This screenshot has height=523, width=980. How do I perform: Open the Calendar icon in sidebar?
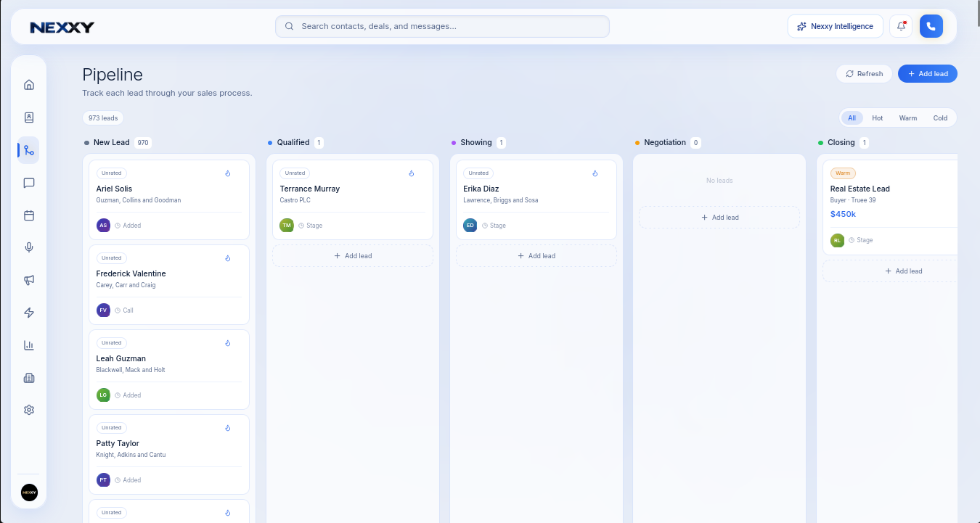click(29, 215)
